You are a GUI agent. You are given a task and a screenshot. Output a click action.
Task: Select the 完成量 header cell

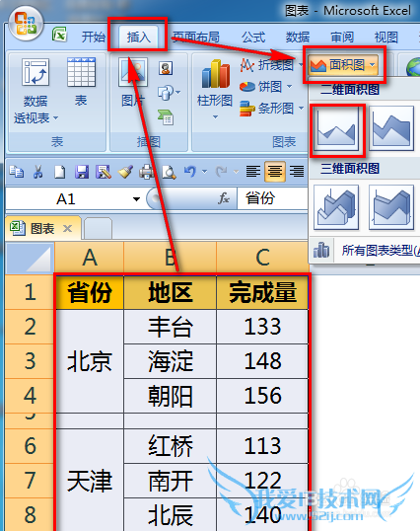coord(262,292)
